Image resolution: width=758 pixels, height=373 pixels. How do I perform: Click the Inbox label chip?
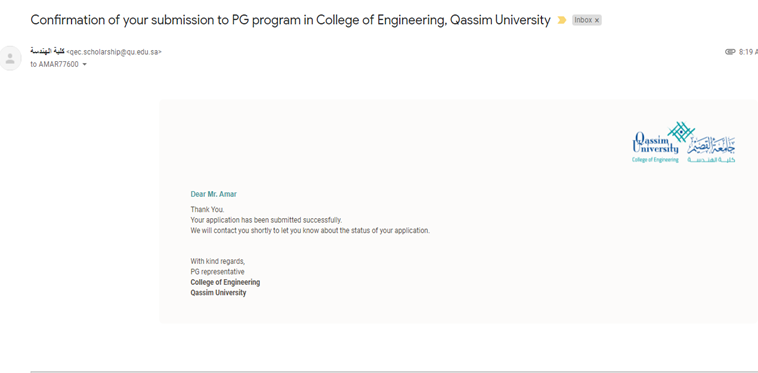[586, 20]
